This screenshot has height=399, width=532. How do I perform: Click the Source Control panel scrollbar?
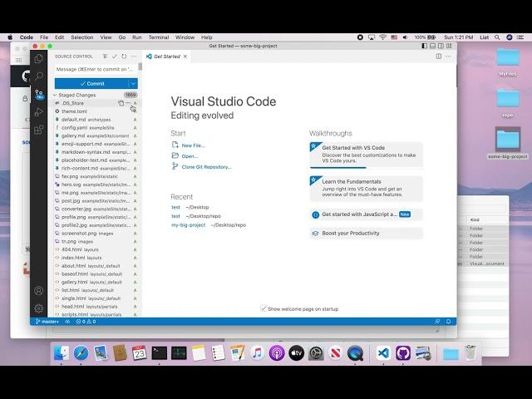pyautogui.click(x=140, y=67)
